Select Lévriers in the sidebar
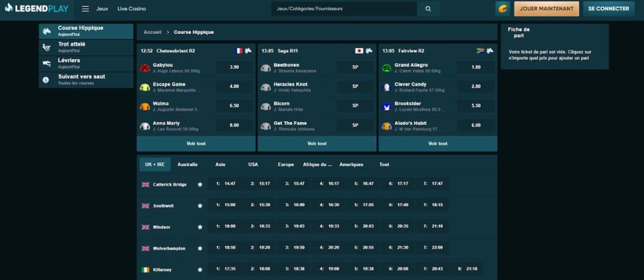 (86, 64)
